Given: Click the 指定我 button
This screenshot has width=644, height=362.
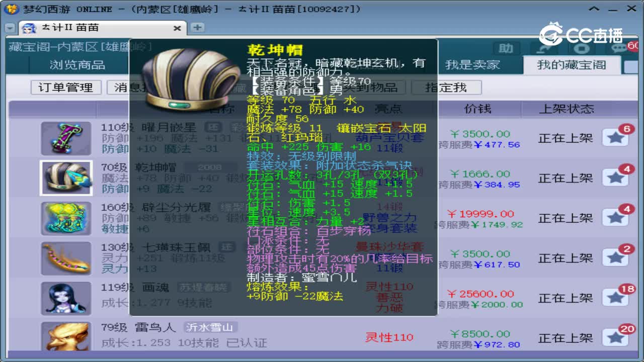Looking at the screenshot, I should [x=446, y=87].
